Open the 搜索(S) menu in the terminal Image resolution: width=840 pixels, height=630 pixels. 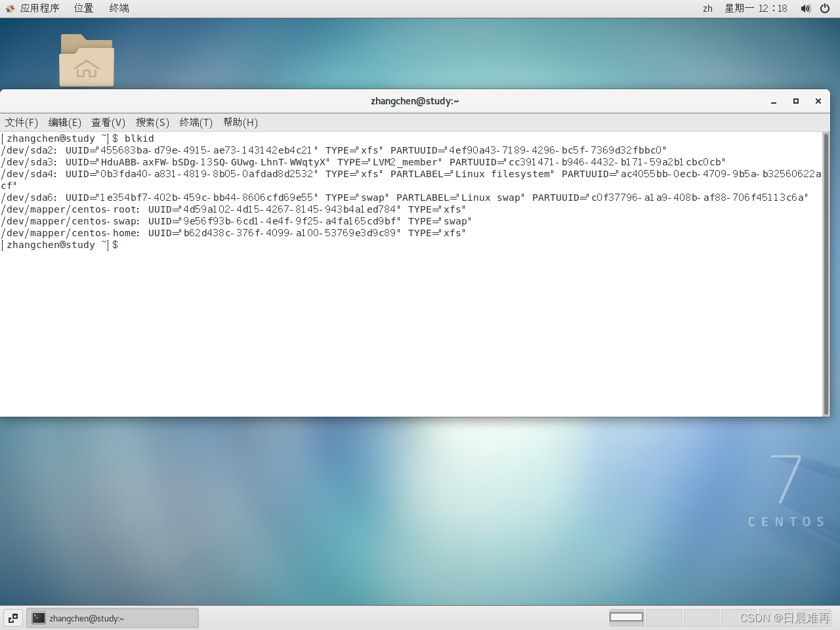click(x=152, y=123)
